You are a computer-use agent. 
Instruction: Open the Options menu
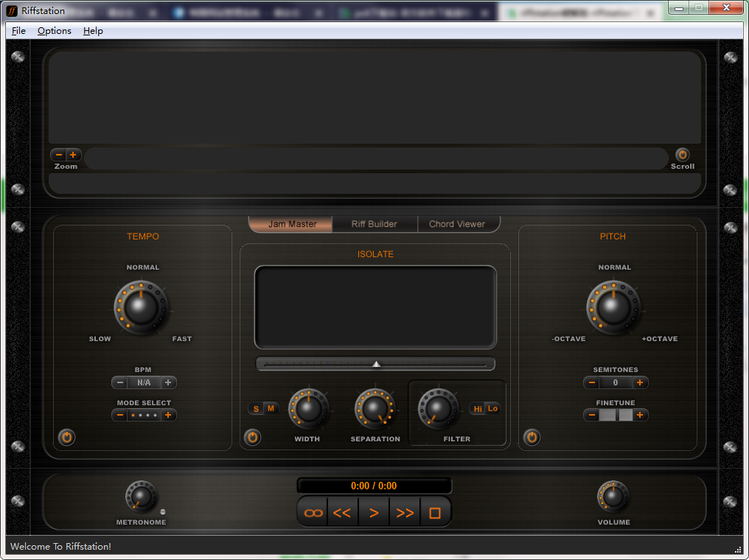click(54, 31)
